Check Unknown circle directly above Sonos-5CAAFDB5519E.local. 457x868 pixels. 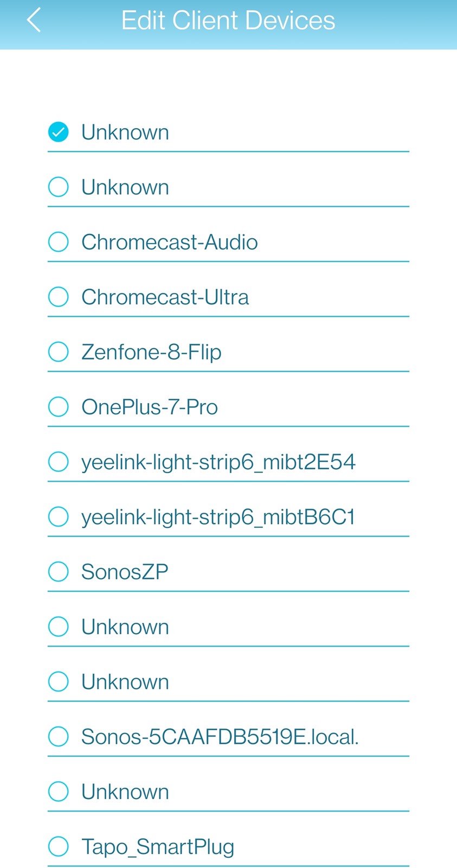pyautogui.click(x=58, y=681)
